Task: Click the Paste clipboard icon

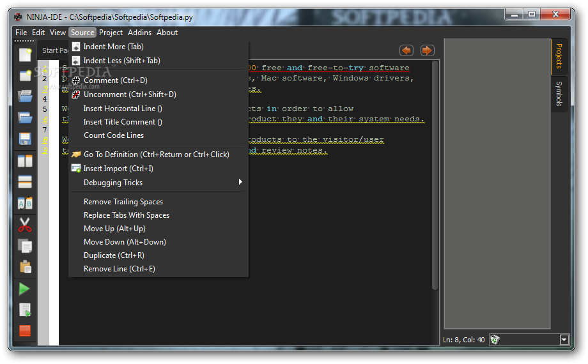Action: tap(25, 266)
